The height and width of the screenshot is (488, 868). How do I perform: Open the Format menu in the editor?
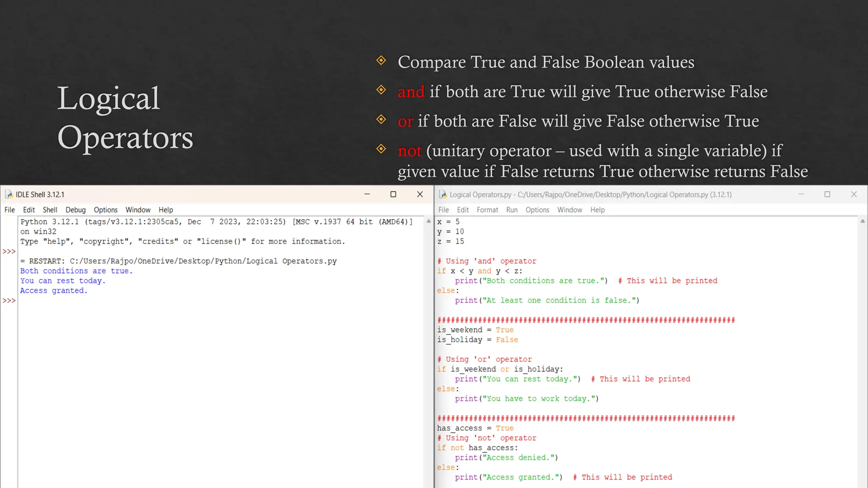[x=487, y=210]
